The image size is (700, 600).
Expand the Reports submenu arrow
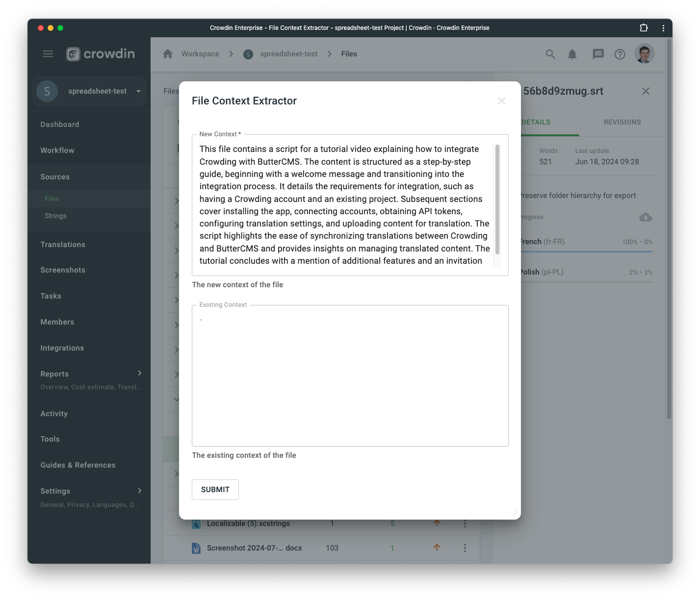(140, 373)
